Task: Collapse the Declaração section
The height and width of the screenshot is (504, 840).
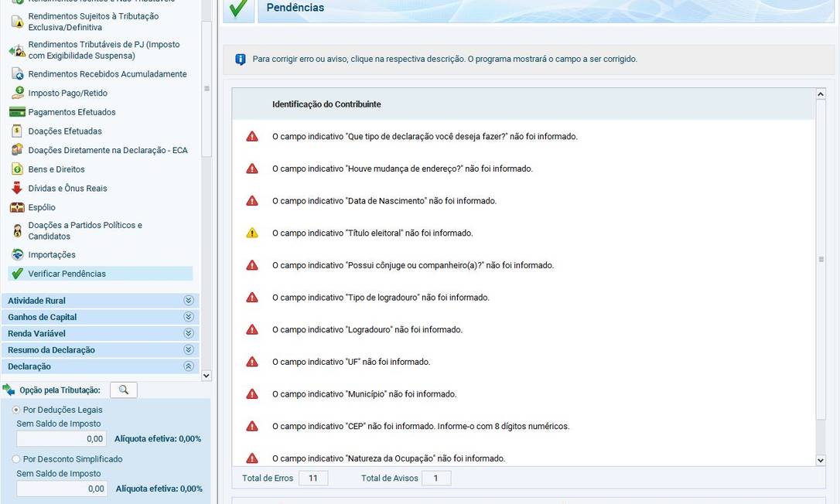Action: (187, 366)
